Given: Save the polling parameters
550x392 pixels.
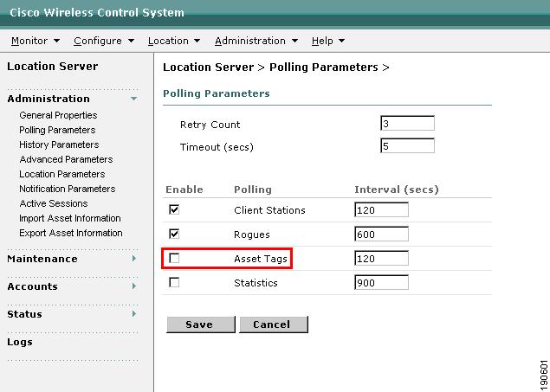Looking at the screenshot, I should 201,325.
